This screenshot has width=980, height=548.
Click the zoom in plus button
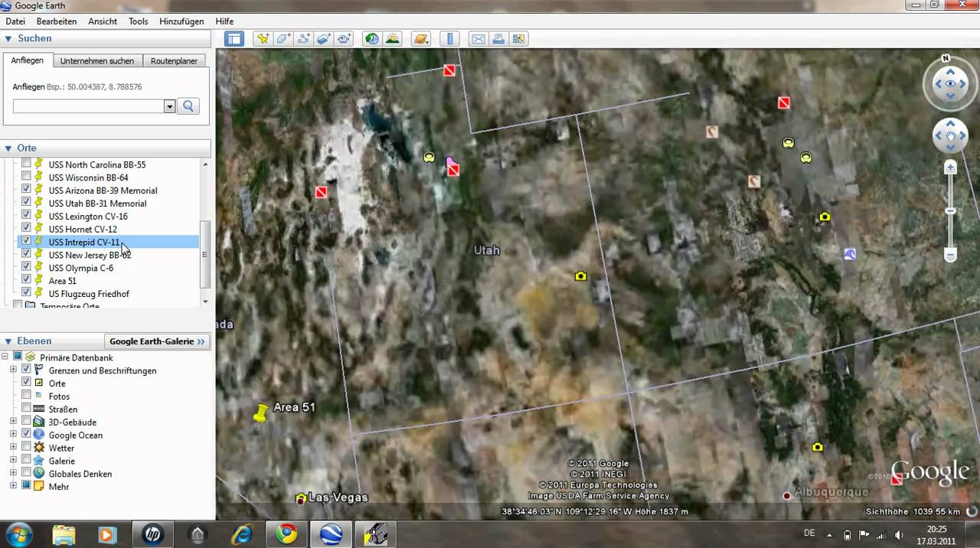[951, 167]
